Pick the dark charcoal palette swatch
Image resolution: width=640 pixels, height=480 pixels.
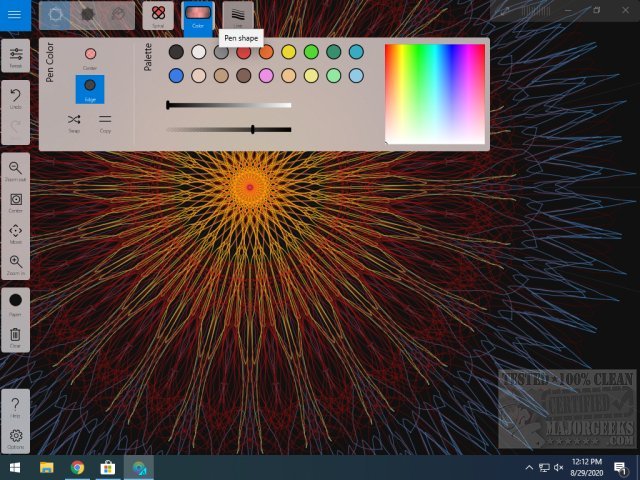click(x=176, y=52)
